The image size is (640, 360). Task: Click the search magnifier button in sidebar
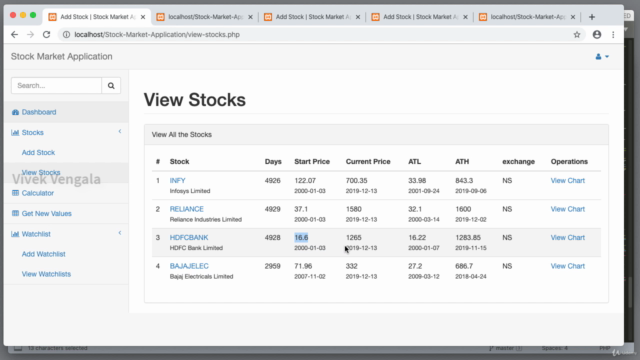111,86
